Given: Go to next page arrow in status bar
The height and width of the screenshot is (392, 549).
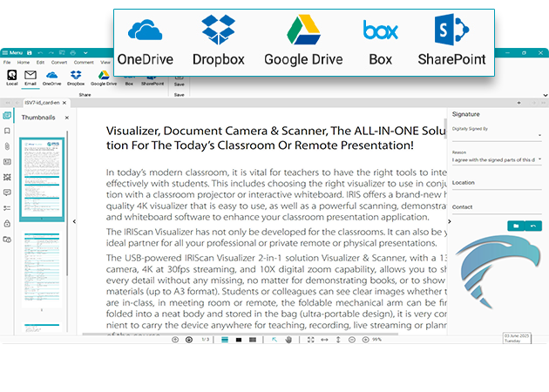Looking at the screenshot, I should click(189, 340).
